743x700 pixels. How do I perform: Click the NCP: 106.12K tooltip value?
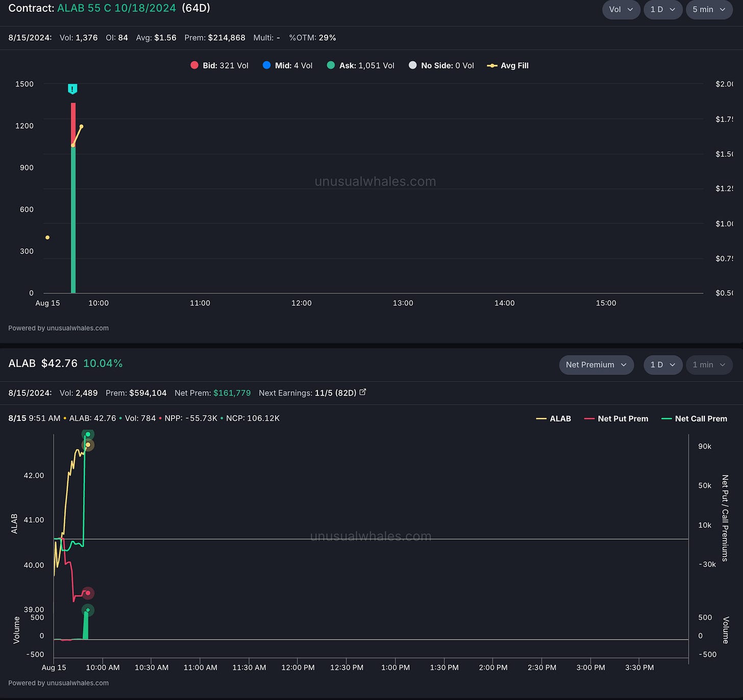(x=253, y=418)
